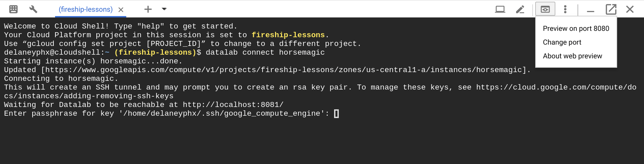644x164 pixels.
Task: Open the send key combination keyboard icon
Action: (13, 9)
